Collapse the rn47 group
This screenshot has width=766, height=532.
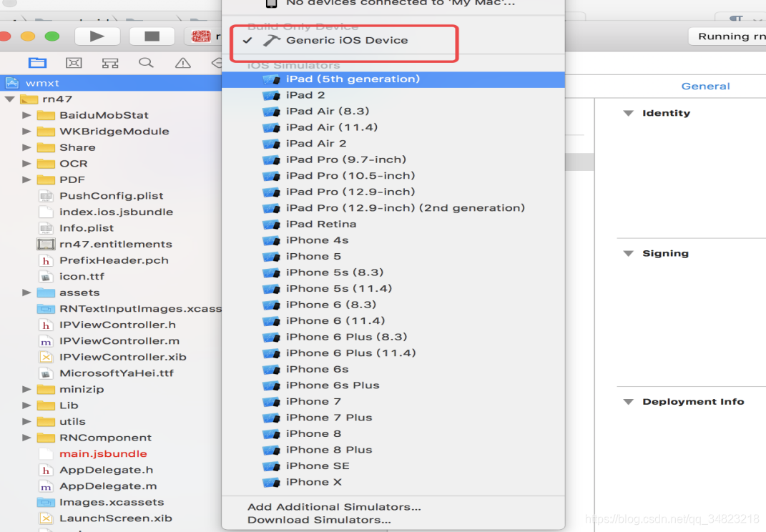pos(9,99)
